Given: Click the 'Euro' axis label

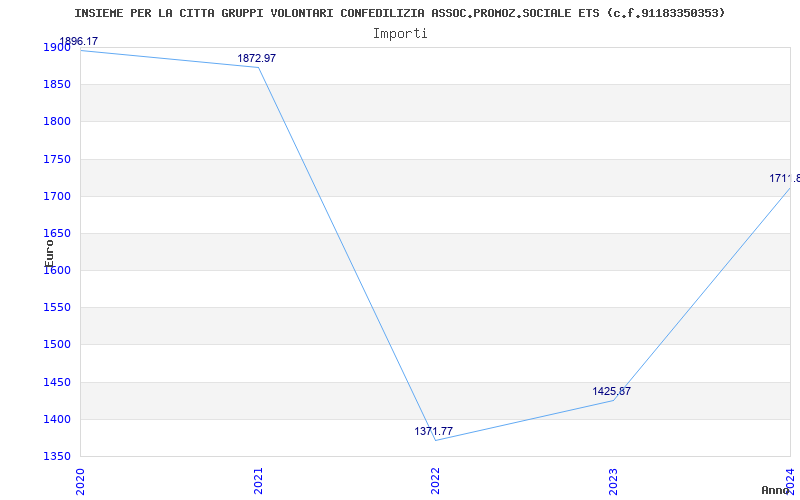Looking at the screenshot, I should (49, 254).
